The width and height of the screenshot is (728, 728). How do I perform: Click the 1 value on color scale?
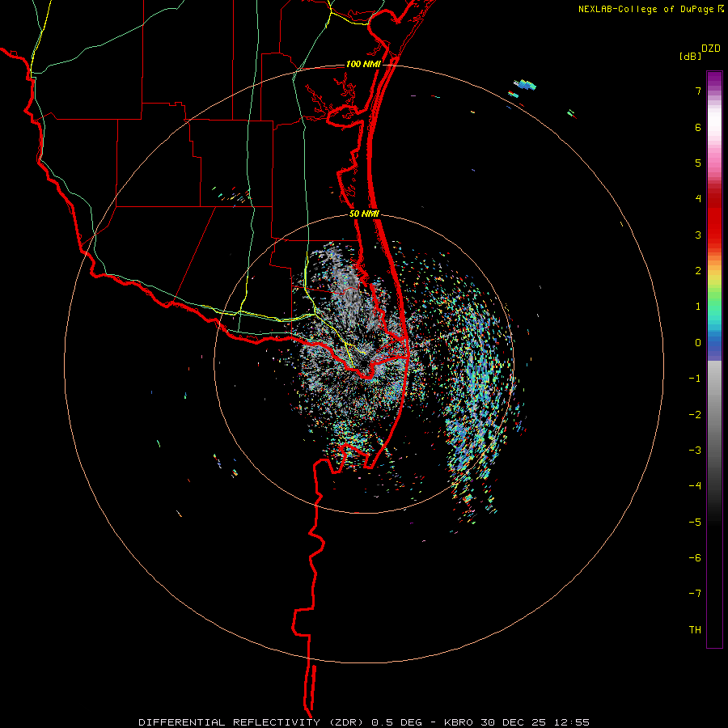pyautogui.click(x=698, y=307)
